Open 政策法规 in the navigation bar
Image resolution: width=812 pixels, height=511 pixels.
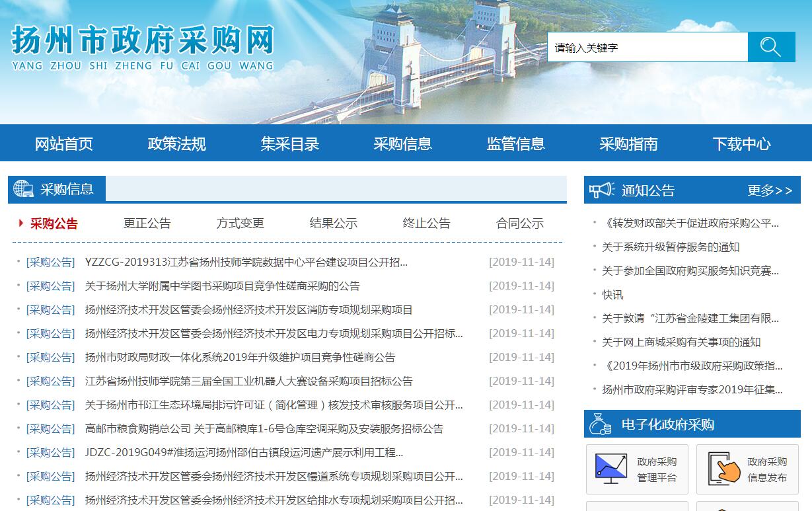(176, 143)
